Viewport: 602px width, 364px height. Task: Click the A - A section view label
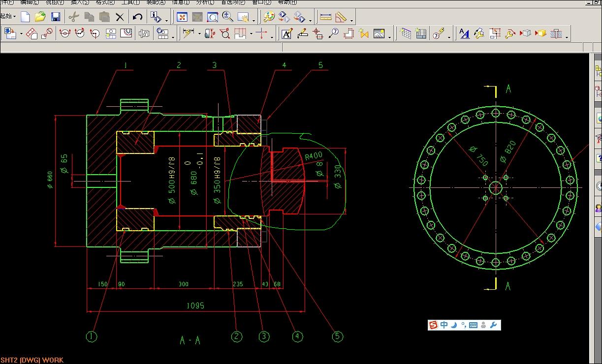coord(190,340)
